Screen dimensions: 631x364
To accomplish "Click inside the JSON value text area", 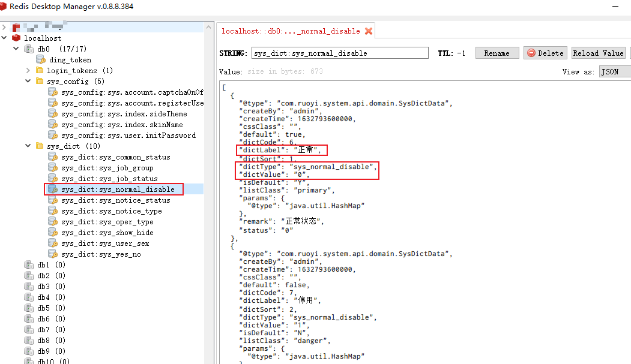I will click(425, 222).
